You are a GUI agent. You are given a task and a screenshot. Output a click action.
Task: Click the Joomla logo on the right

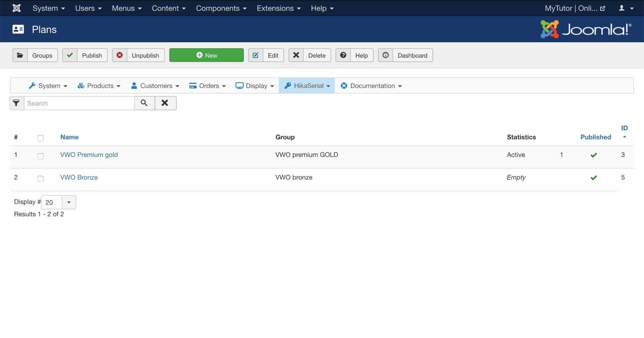(586, 29)
